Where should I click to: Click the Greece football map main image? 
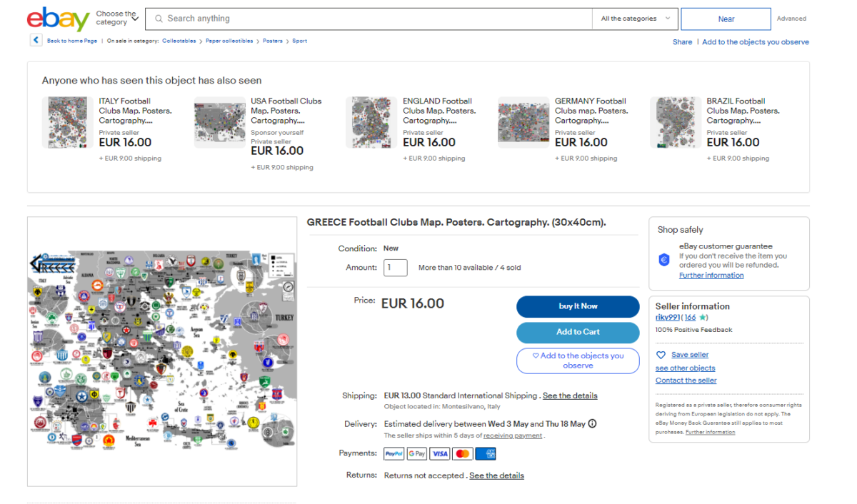point(162,351)
